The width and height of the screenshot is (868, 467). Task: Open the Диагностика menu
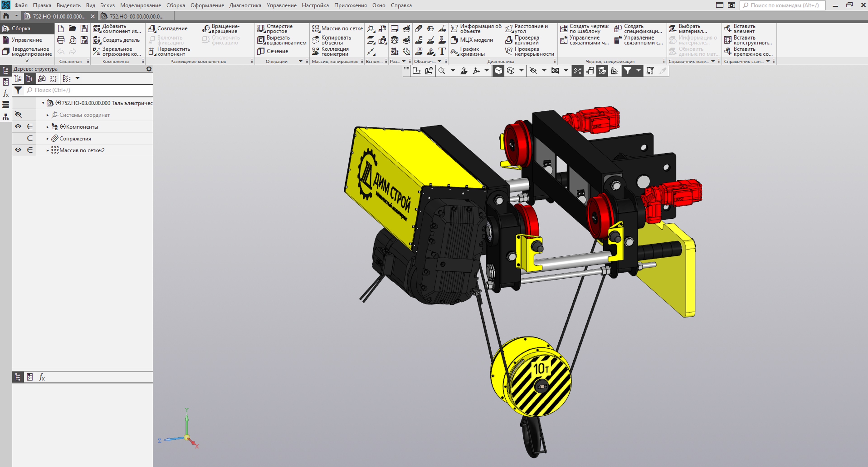(245, 5)
